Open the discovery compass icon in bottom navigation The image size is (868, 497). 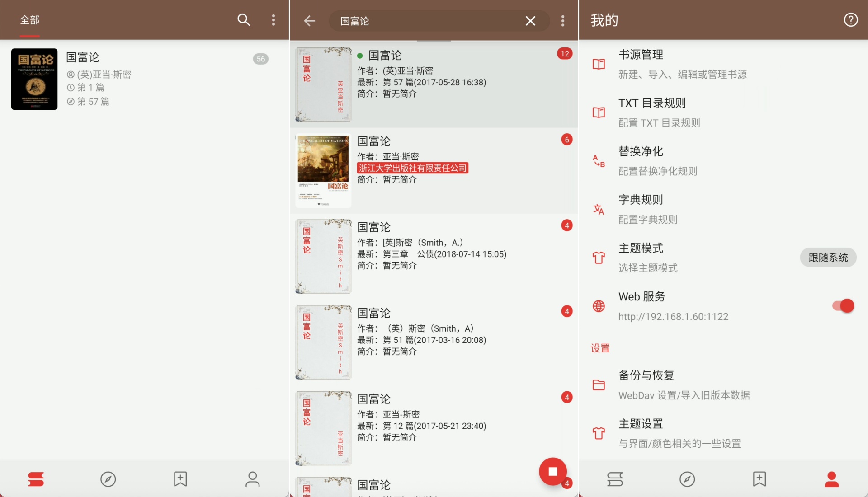point(108,479)
